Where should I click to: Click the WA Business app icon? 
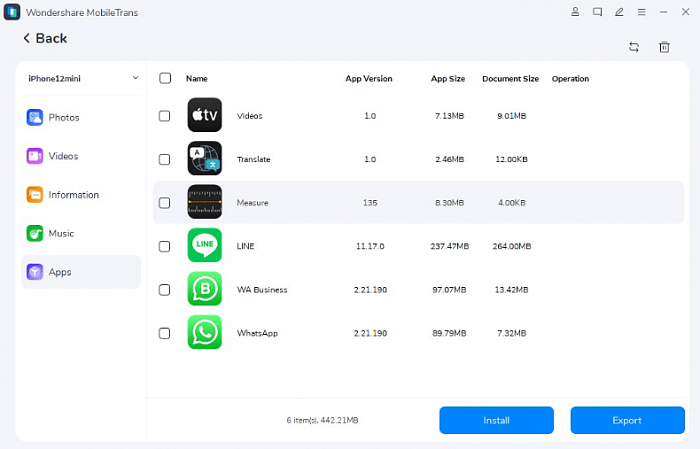coord(204,289)
